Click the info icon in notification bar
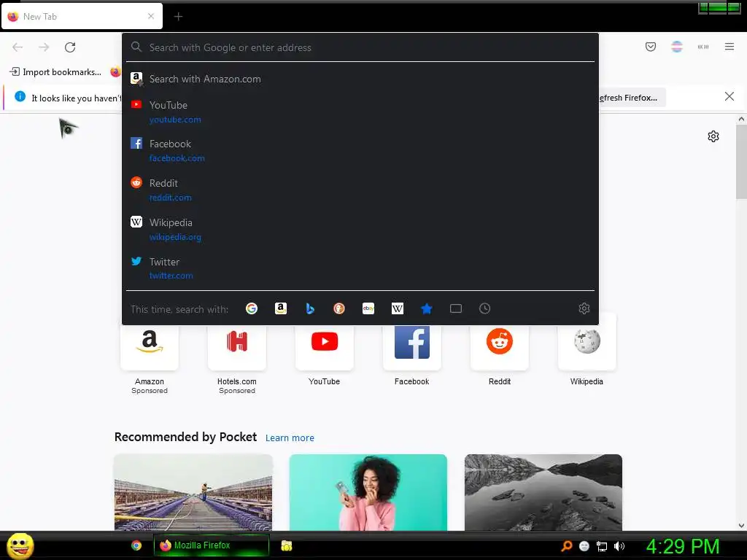 [20, 96]
